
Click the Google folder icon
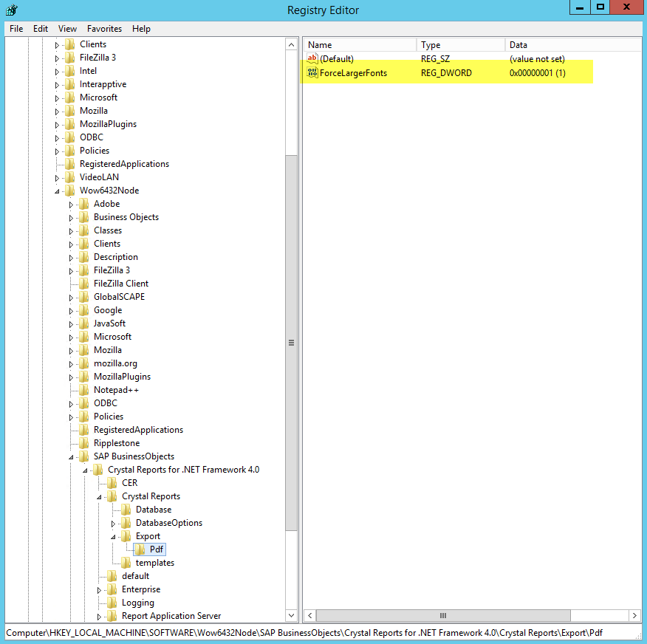coord(83,310)
